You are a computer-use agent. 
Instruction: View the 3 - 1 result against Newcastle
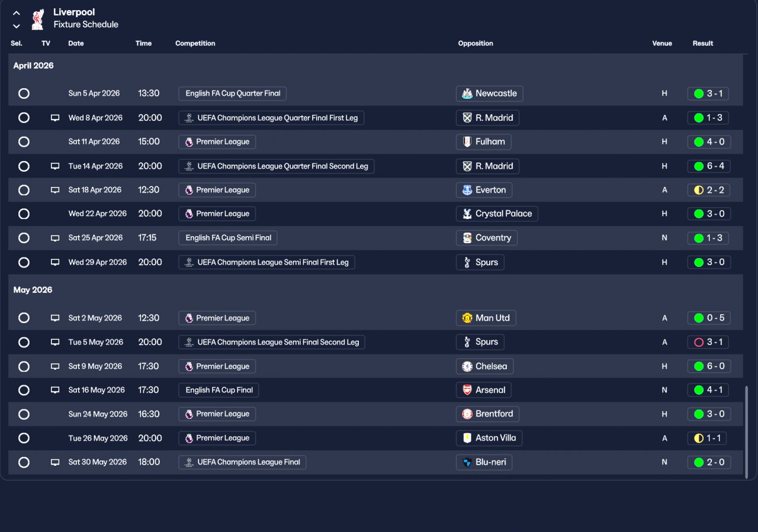pyautogui.click(x=708, y=93)
